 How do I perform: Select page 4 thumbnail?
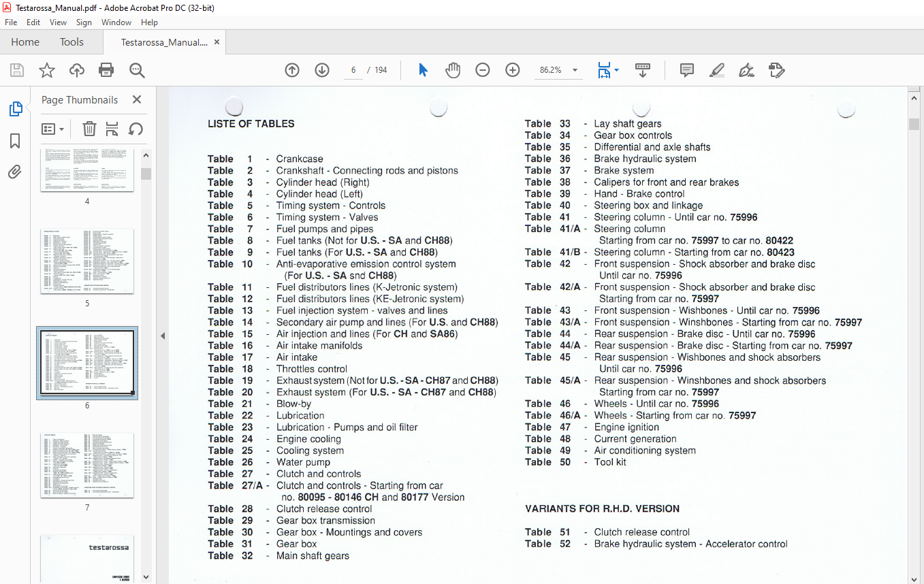click(x=87, y=169)
